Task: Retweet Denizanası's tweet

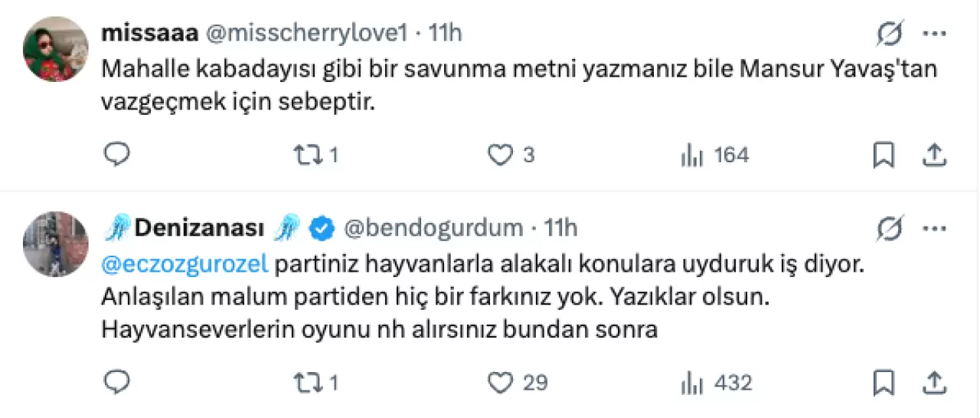Action: point(307,382)
